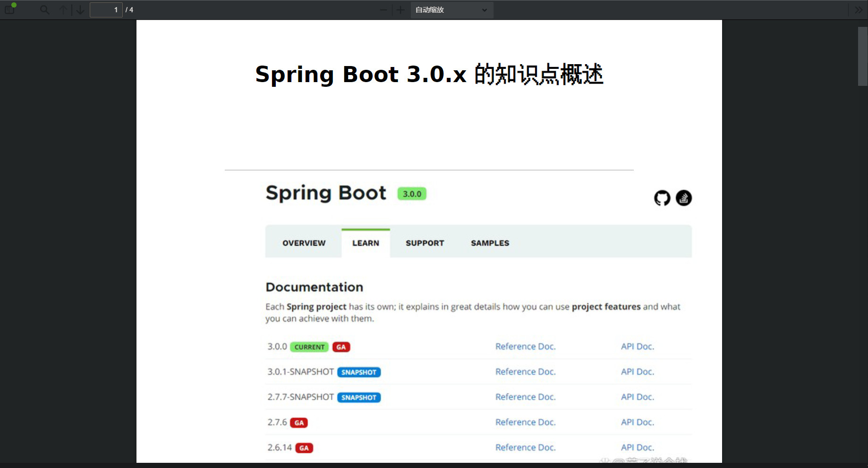Click the Spring Boot project heading

(326, 193)
